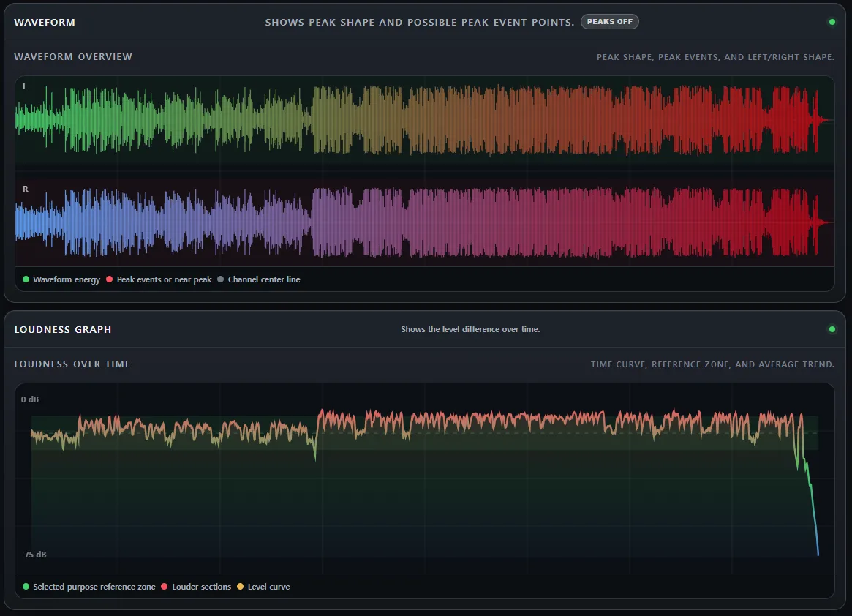Click the WAVEFORM OVERVIEW heading
The height and width of the screenshot is (616, 852).
tap(73, 56)
